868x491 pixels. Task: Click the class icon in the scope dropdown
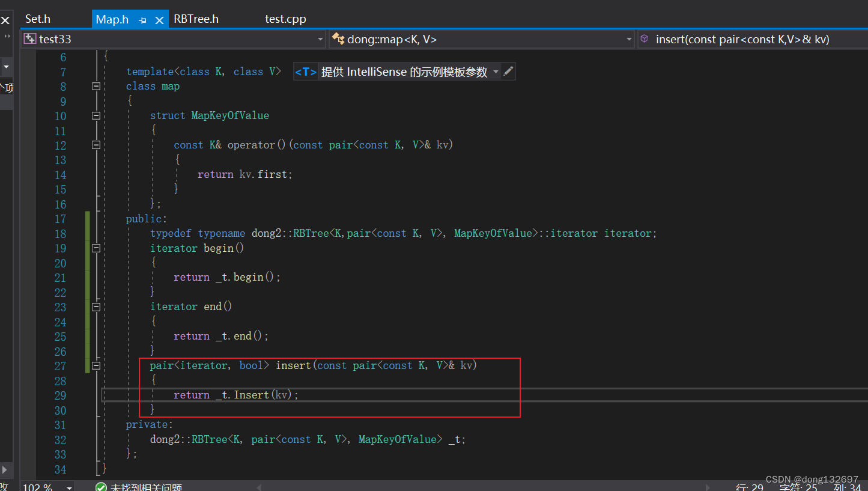pos(338,39)
